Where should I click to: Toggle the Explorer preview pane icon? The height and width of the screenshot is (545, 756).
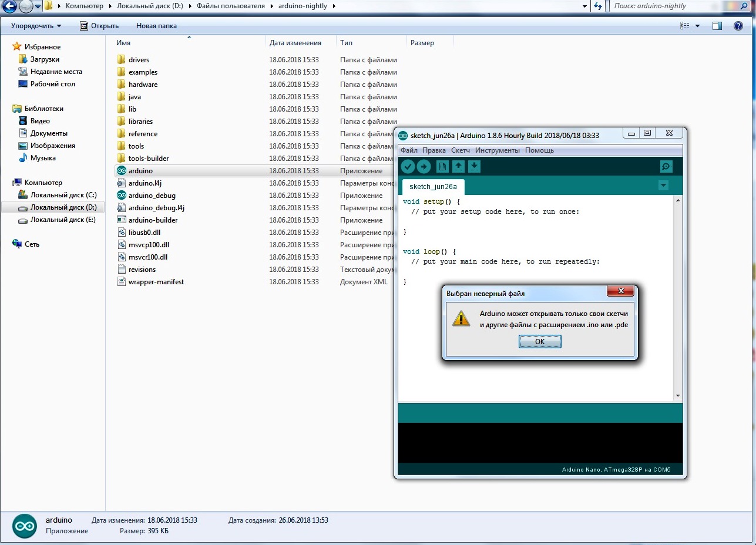coord(717,26)
